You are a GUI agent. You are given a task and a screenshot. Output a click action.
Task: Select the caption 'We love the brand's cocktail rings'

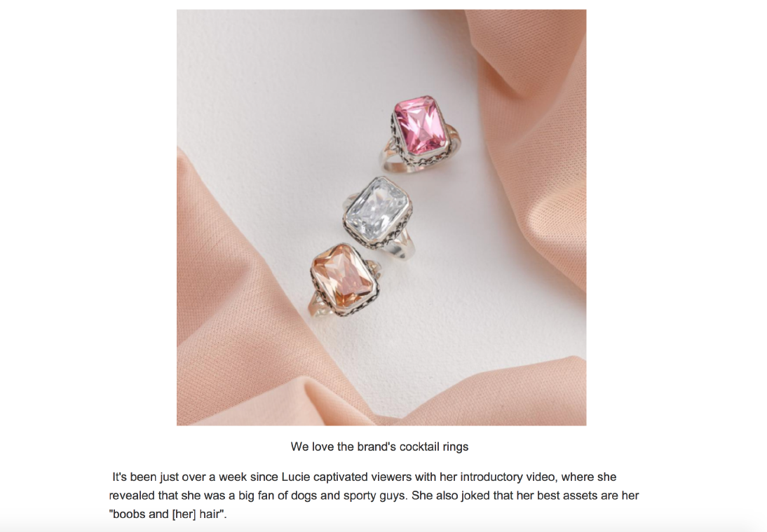[379, 446]
